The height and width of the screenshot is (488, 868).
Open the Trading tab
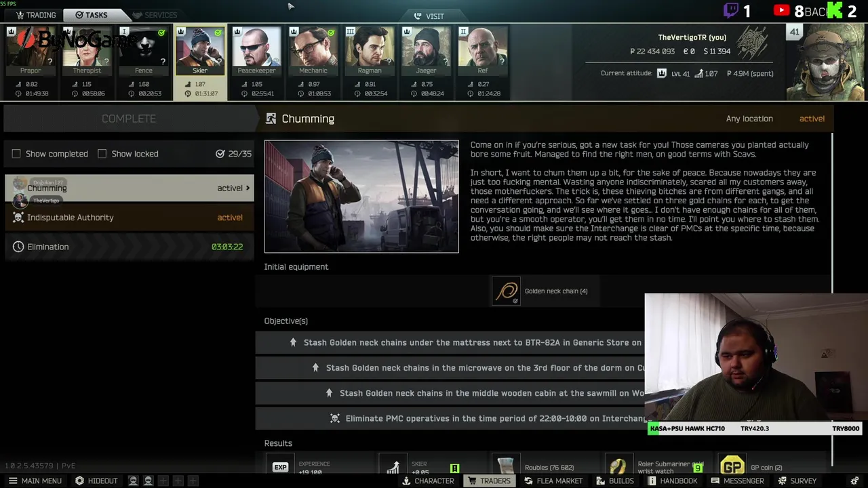(35, 15)
